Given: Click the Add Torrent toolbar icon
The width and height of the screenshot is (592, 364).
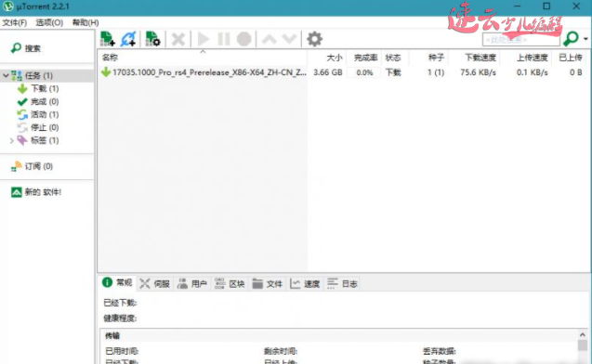Looking at the screenshot, I should point(108,39).
